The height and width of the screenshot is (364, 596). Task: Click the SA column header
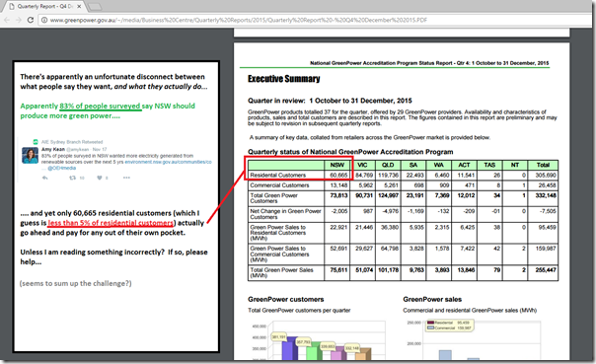pos(413,165)
